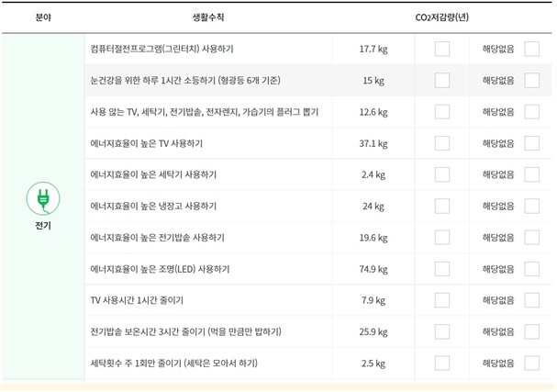Screen dimensions: 557x392
Task: Mark 해당없음 for the Green Touch program row
Action: point(532,49)
